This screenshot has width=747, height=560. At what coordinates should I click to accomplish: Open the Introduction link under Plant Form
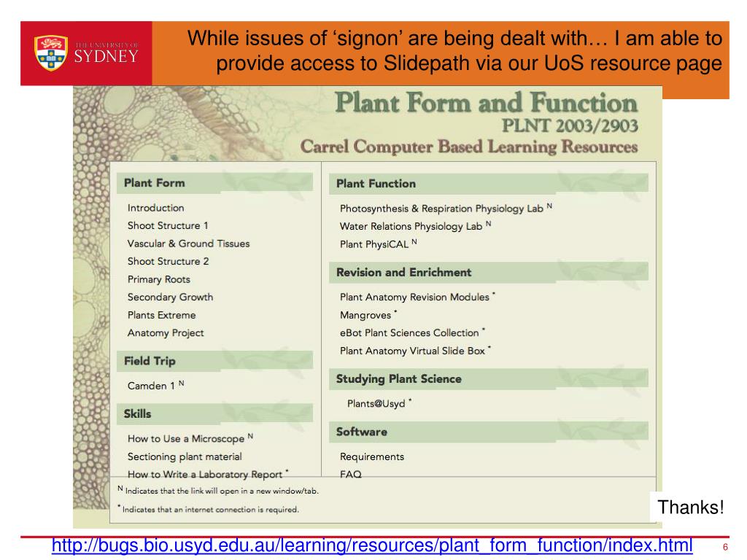click(x=156, y=208)
